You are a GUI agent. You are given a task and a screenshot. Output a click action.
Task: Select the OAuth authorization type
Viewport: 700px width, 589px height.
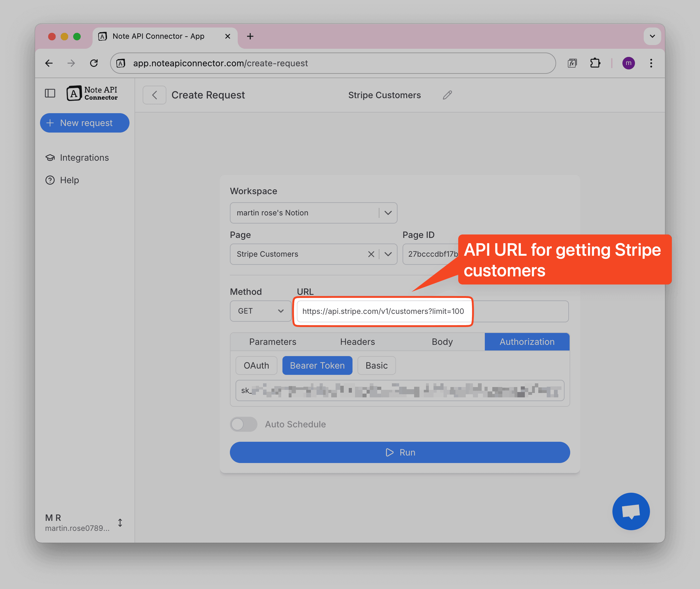click(256, 365)
